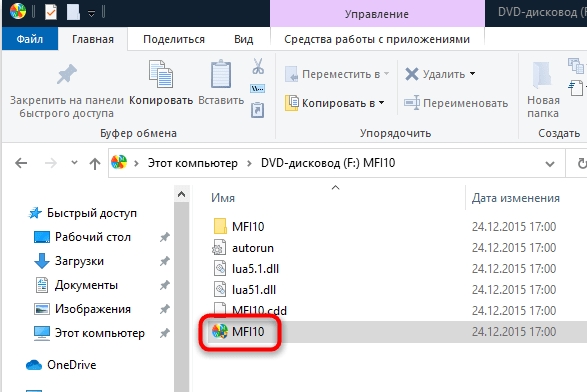Click the refresh button beside address bar
The width and height of the screenshot is (587, 392).
[x=581, y=164]
